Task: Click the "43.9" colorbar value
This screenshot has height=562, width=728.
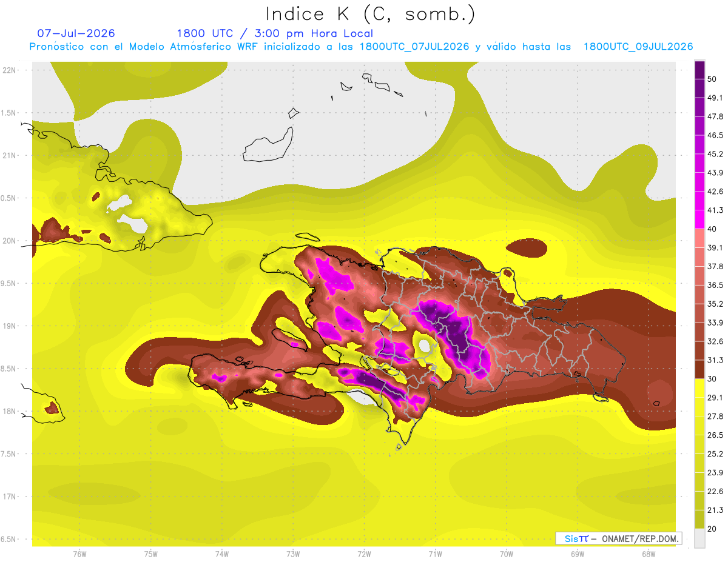Action: [715, 173]
